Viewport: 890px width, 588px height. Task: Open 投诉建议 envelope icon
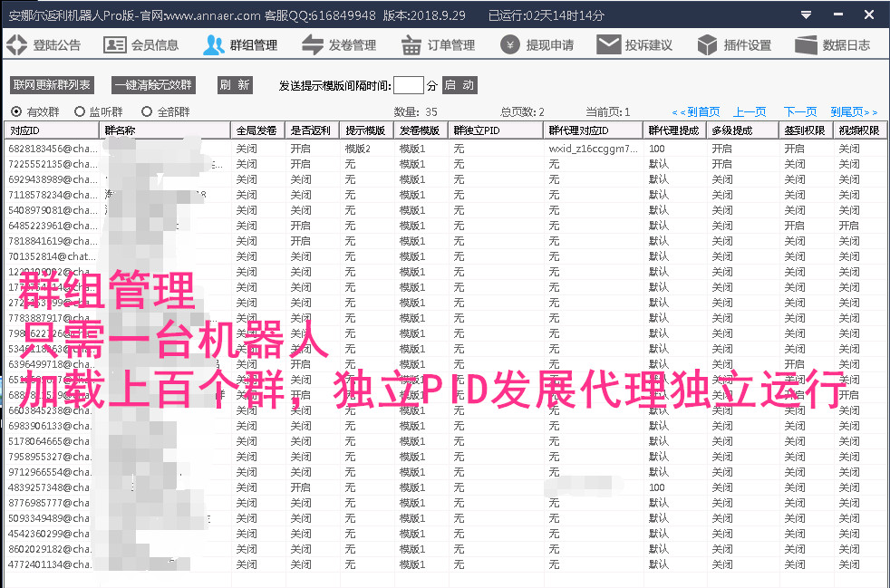608,44
